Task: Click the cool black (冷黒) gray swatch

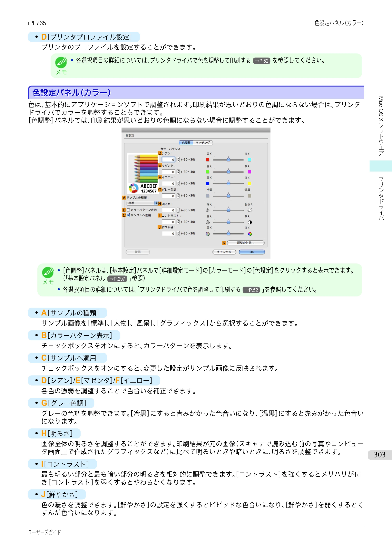Action: [x=207, y=196]
